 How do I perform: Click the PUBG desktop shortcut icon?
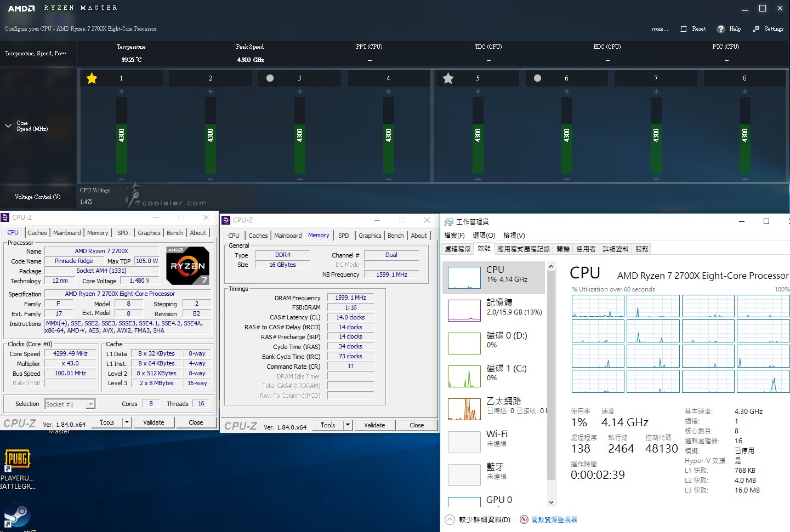(x=17, y=459)
